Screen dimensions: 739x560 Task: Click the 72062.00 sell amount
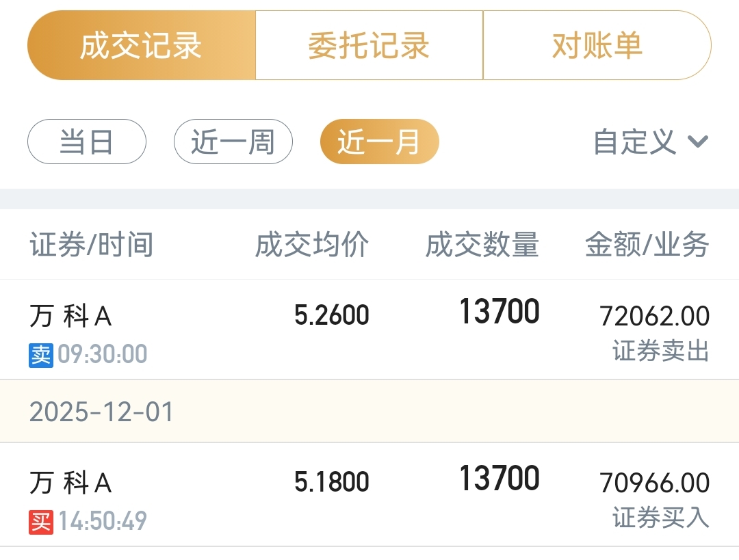pyautogui.click(x=654, y=316)
